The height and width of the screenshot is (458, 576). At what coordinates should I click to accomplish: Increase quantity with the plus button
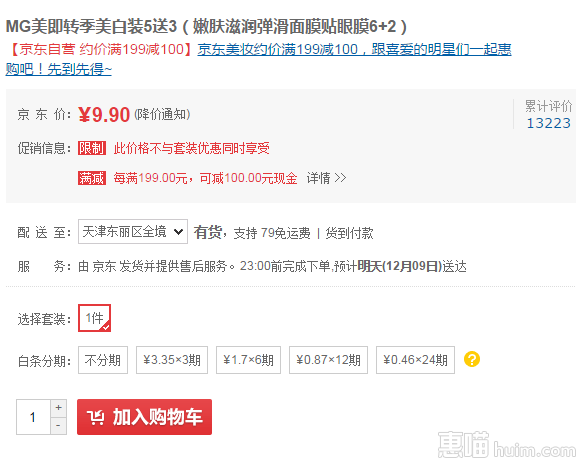tap(58, 408)
